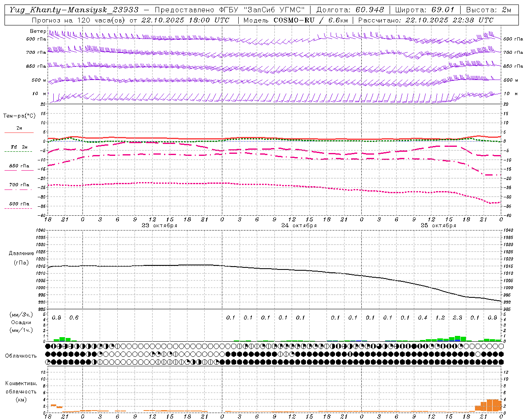Click the (мм/1ч.) precipitation unit label
525x420 pixels.
21,330
